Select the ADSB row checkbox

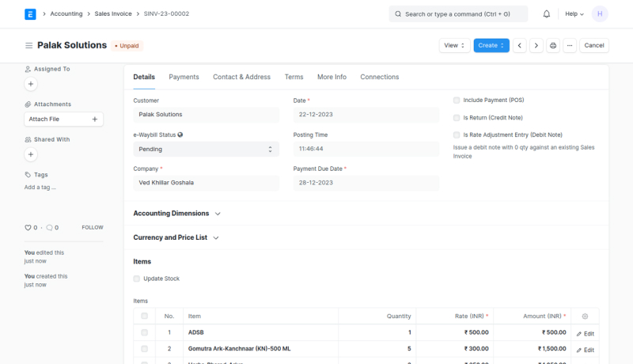(145, 332)
